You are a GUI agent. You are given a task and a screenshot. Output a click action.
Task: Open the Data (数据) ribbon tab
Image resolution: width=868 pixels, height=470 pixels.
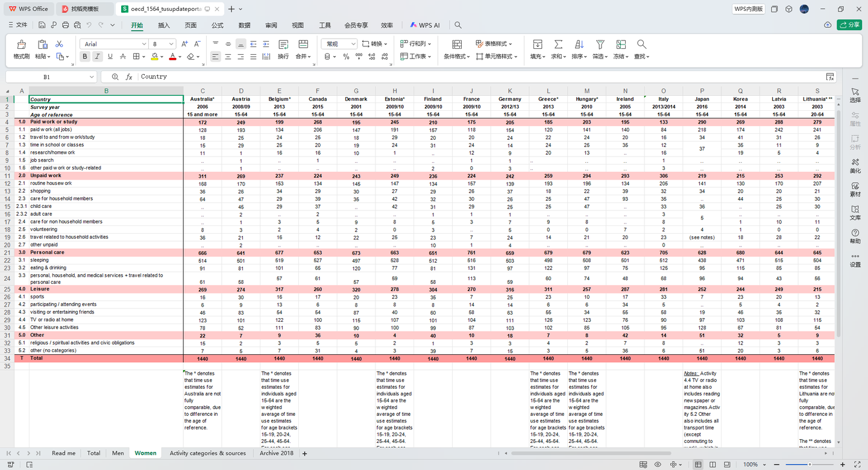[x=244, y=25]
